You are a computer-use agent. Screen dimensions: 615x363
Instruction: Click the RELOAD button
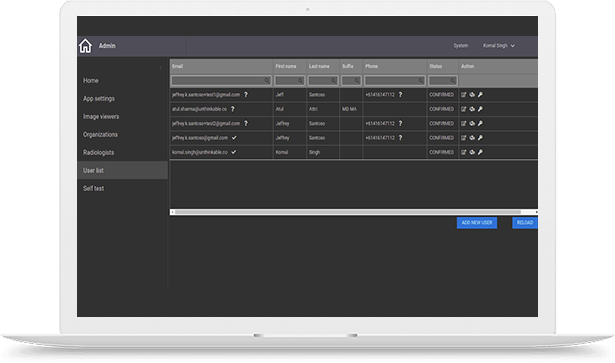point(525,223)
